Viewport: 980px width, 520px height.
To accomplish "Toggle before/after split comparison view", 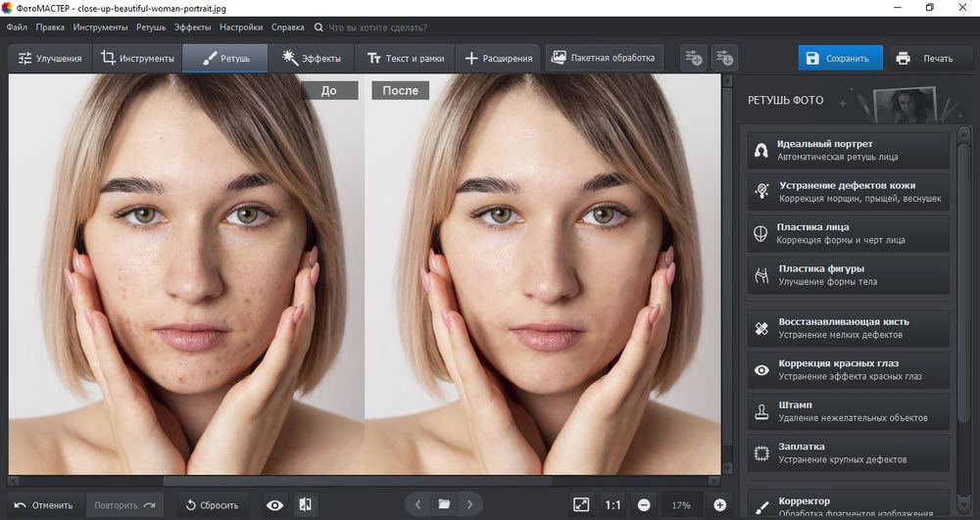I will tap(305, 505).
